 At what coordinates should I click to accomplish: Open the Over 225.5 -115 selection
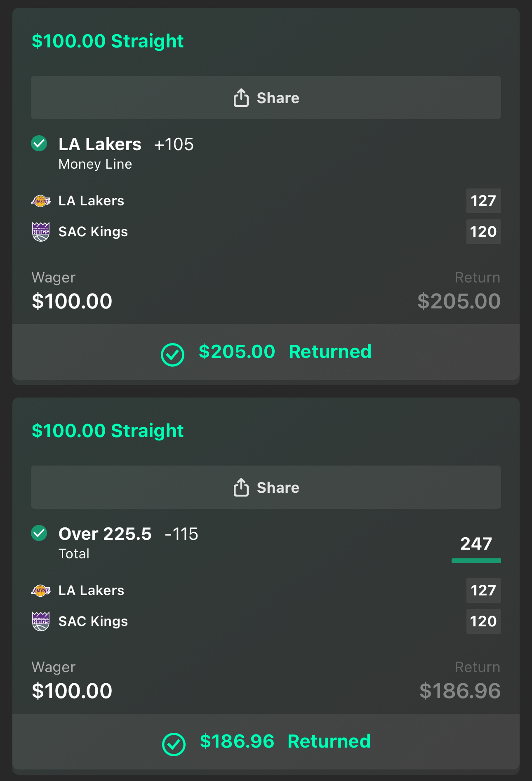coord(128,534)
